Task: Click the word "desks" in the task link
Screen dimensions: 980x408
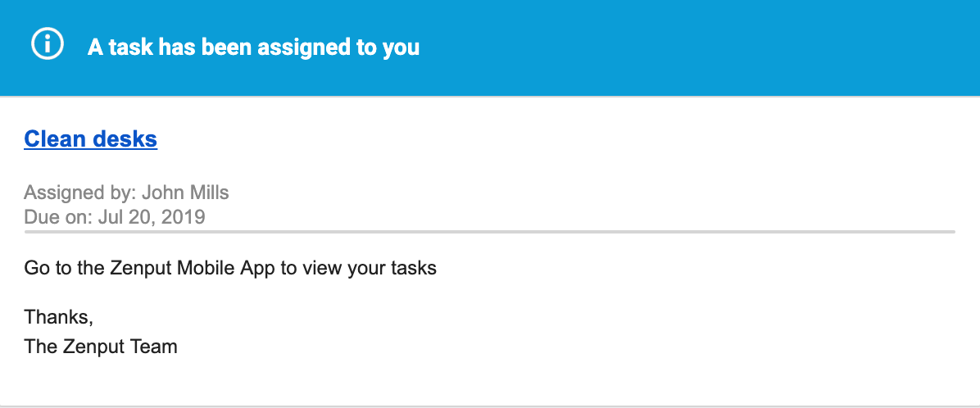Action: 125,139
